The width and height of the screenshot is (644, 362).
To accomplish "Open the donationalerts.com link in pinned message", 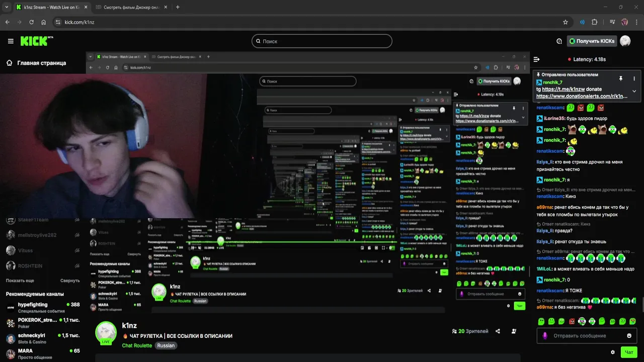I will [x=582, y=96].
